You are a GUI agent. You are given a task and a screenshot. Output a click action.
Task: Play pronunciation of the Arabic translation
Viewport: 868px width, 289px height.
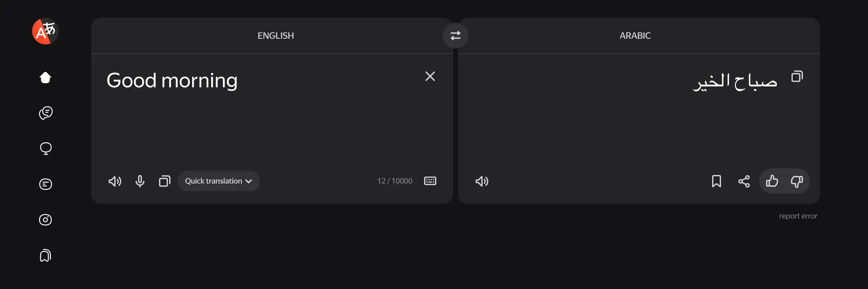tap(481, 181)
